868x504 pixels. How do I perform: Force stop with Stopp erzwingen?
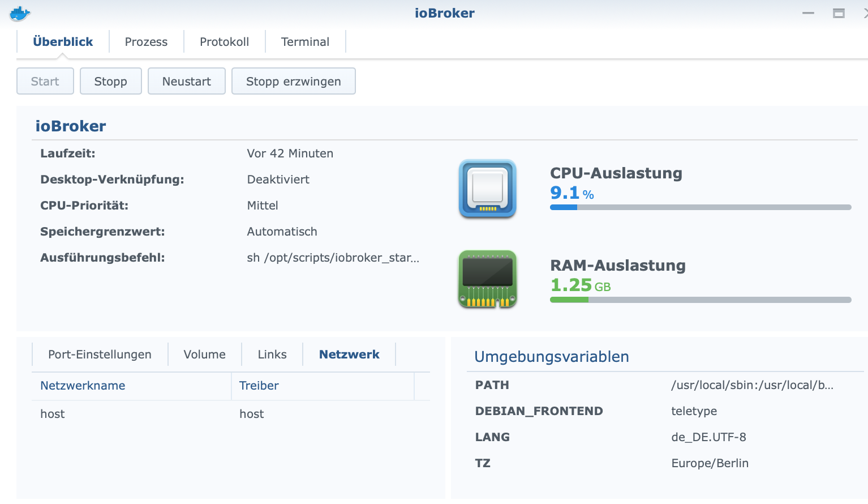pyautogui.click(x=294, y=81)
